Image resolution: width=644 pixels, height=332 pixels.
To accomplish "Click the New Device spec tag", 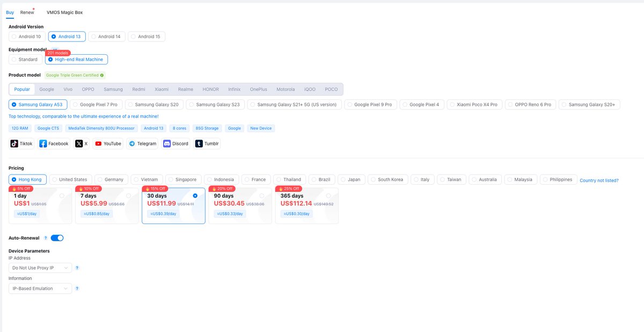I will (x=261, y=128).
